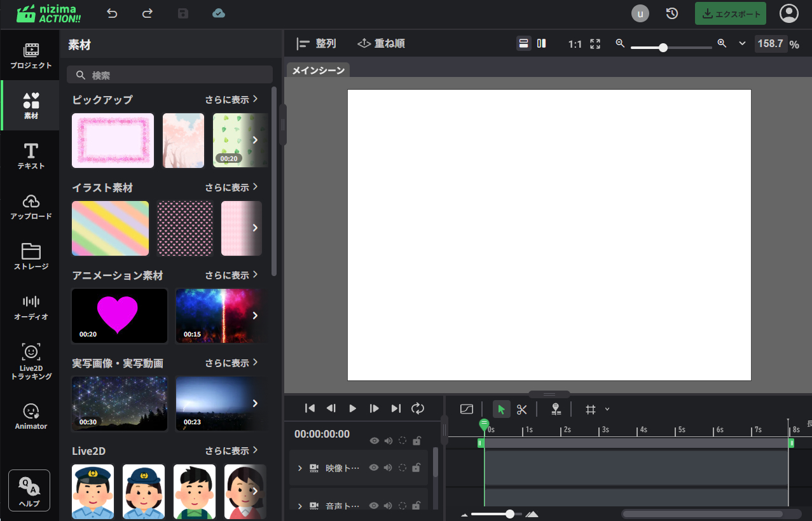Click the fit-to-screen icon
Screen dimensions: 812x521
(x=595, y=44)
